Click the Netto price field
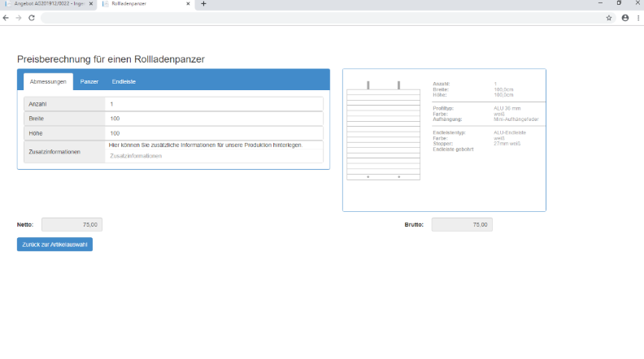644x359 pixels. click(72, 224)
